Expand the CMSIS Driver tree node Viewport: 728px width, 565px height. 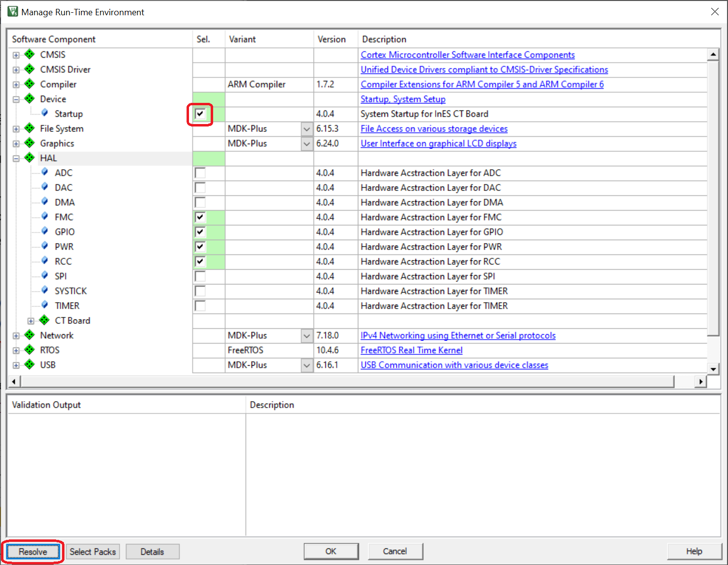16,70
